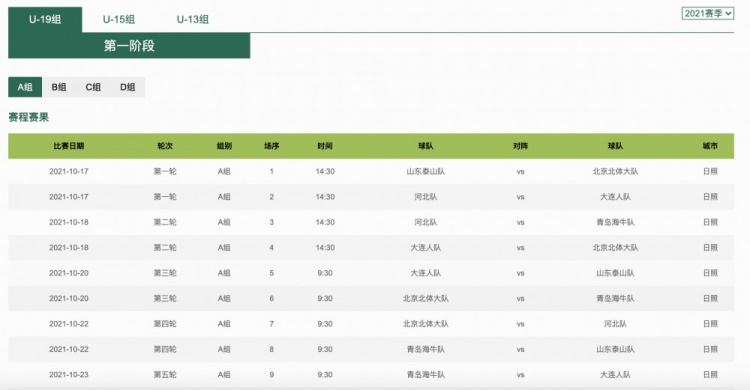Viewport: 750px width, 390px height.
Task: Show C组 group schedule
Action: point(93,87)
